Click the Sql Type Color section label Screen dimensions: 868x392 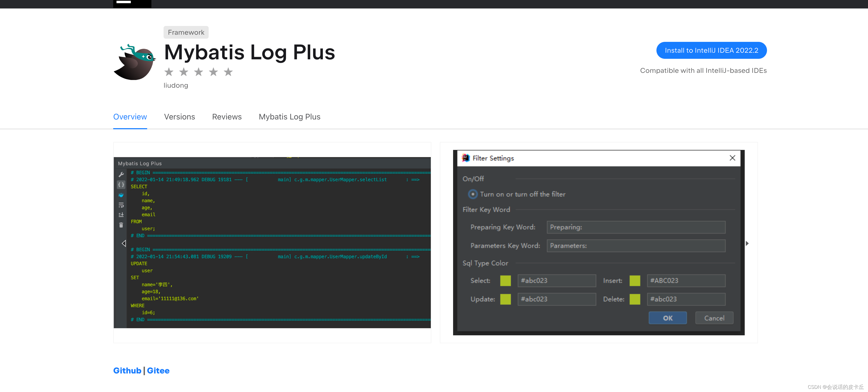coord(485,263)
